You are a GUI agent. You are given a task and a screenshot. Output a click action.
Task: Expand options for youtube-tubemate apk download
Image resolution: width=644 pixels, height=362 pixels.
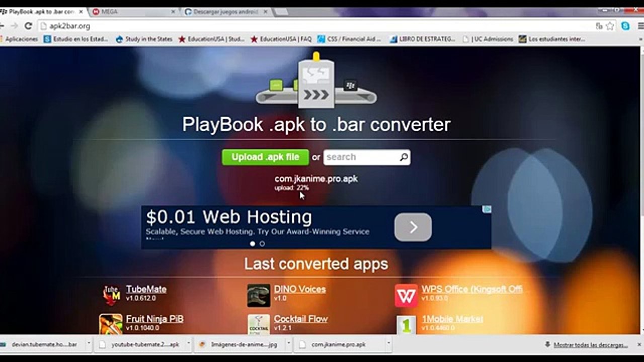tap(189, 344)
